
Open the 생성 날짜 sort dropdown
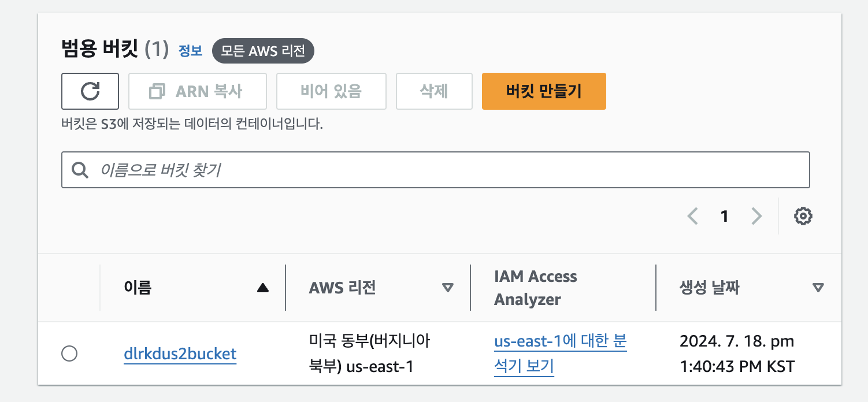pyautogui.click(x=817, y=287)
